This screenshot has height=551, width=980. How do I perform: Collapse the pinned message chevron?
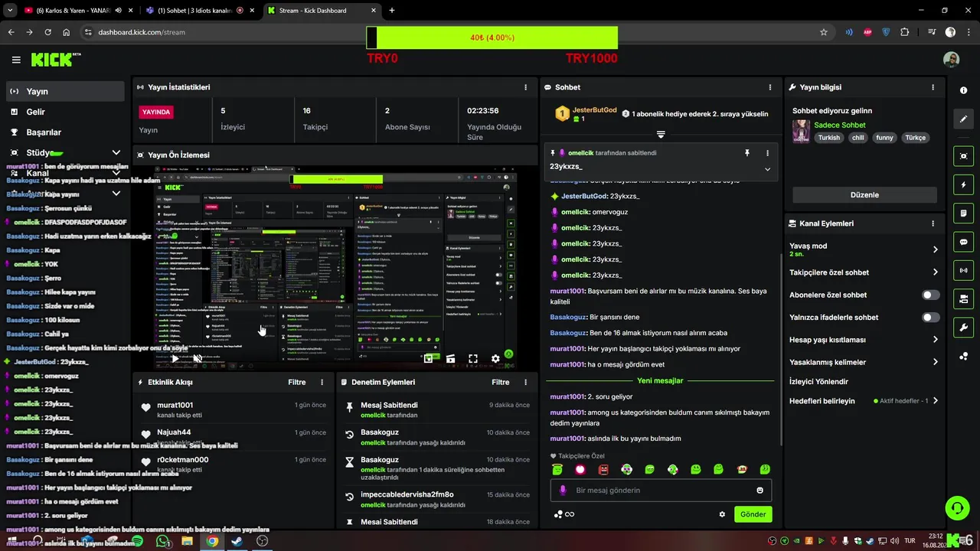pyautogui.click(x=767, y=169)
